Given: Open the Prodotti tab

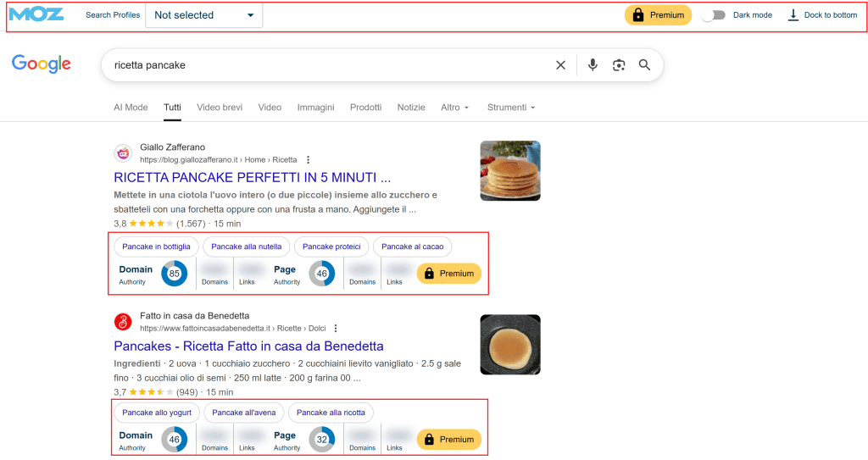Looking at the screenshot, I should point(365,108).
